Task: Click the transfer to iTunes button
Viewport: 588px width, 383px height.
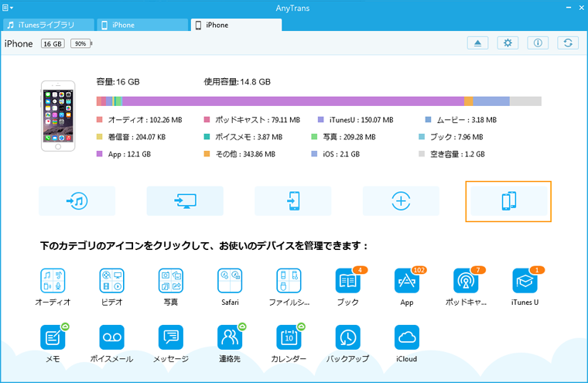Action: [77, 201]
